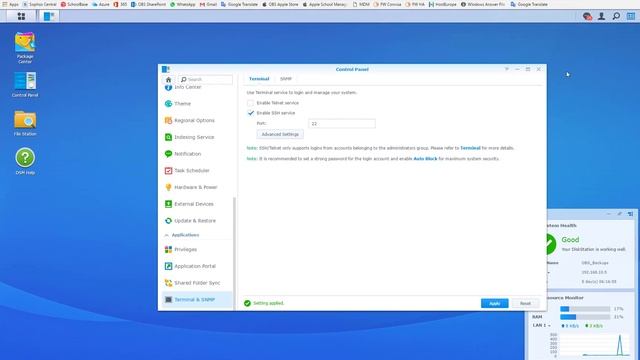Open the Apps bookmark in the browser bar
Image resolution: width=640 pixels, height=360 pixels.
click(11, 4)
